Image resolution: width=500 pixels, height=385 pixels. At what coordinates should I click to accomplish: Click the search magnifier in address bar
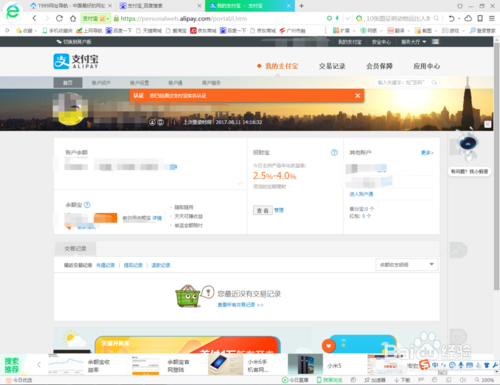[x=436, y=18]
